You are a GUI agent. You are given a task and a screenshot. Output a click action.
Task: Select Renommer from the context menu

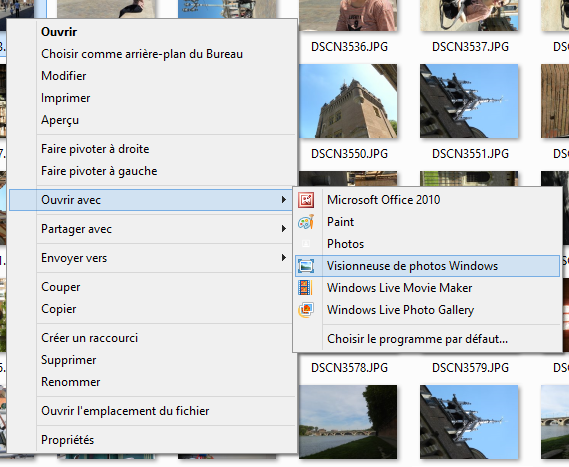tap(152, 382)
